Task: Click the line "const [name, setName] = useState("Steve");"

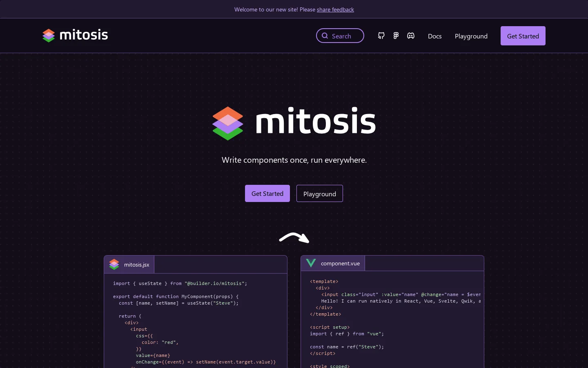Action: pos(179,303)
